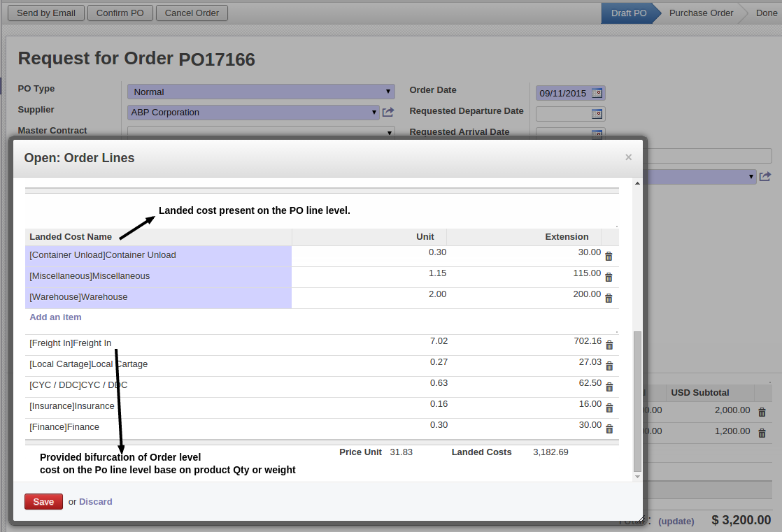The height and width of the screenshot is (532, 782).
Task: Select [Warehouse]Warehouse cell
Action: click(158, 298)
